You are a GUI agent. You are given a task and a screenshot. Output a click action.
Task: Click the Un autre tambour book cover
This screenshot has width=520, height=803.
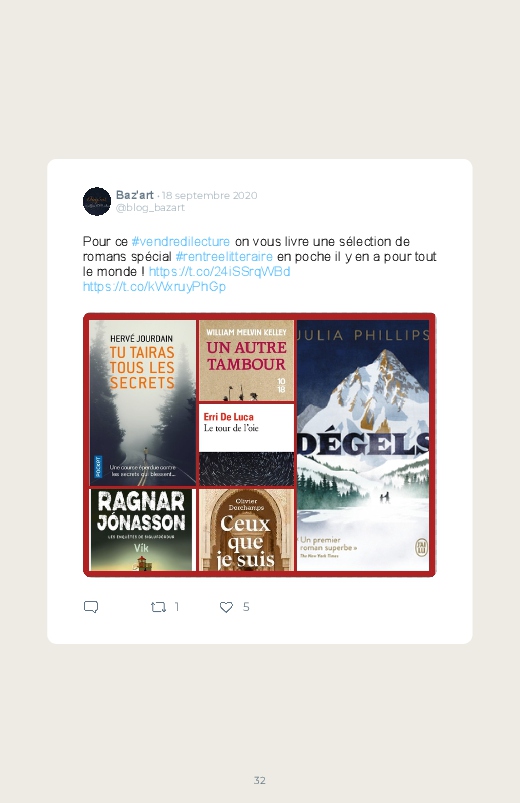point(246,361)
